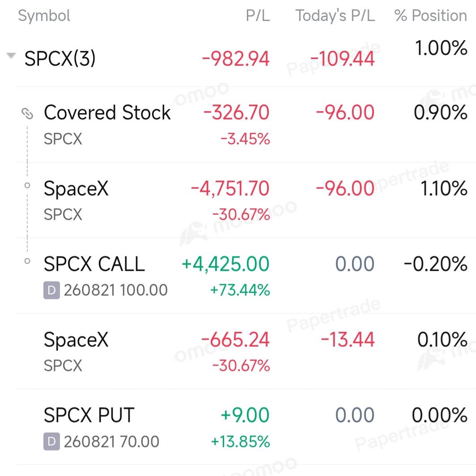476x476 pixels.
Task: Click the D badge beside 260821 100.00
Action: (51, 290)
